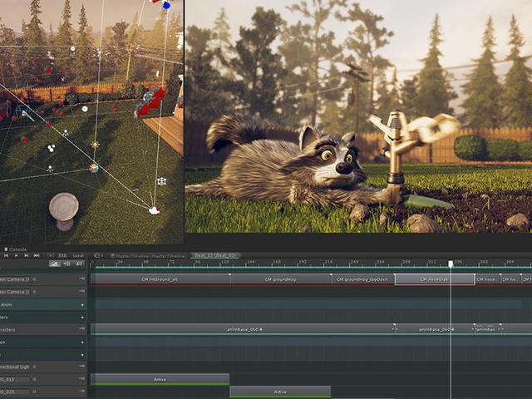Image resolution: width=532 pixels, height=399 pixels.
Task: Click the sun light gizmo in Scene view
Action: (x=95, y=145)
